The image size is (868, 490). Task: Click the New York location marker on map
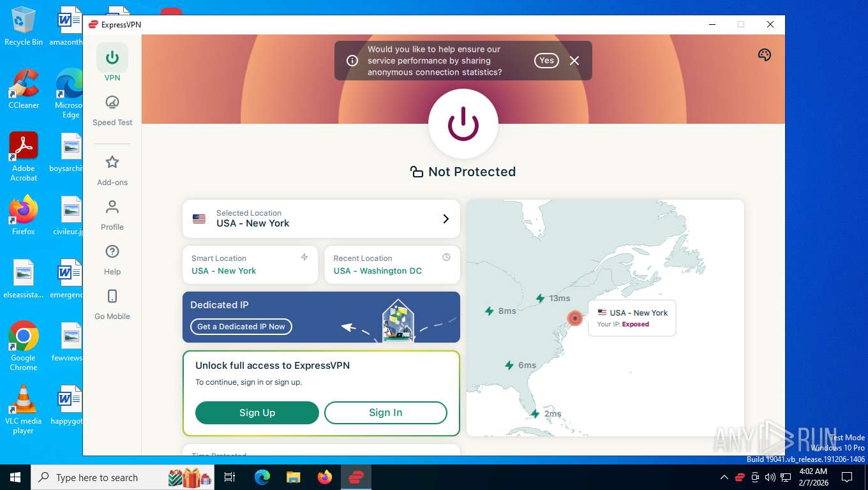pyautogui.click(x=575, y=318)
